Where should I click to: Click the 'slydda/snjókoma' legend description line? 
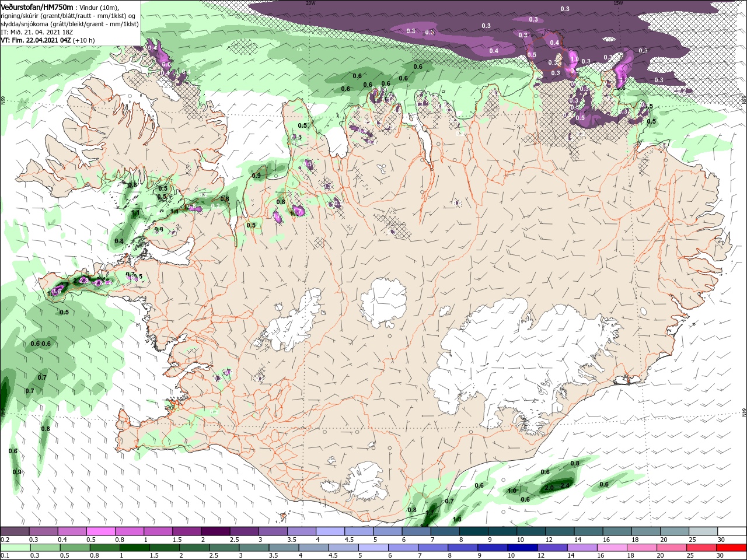tap(69, 24)
